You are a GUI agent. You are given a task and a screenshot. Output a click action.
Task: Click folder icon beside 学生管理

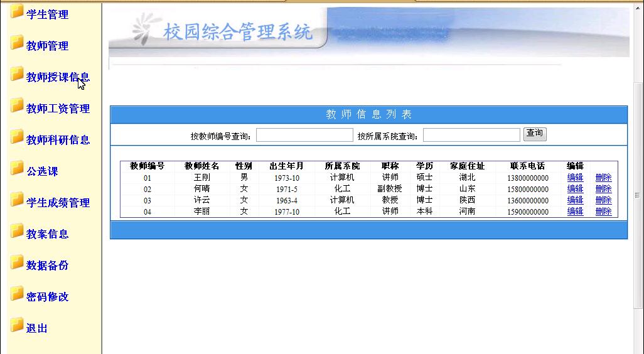tap(17, 11)
